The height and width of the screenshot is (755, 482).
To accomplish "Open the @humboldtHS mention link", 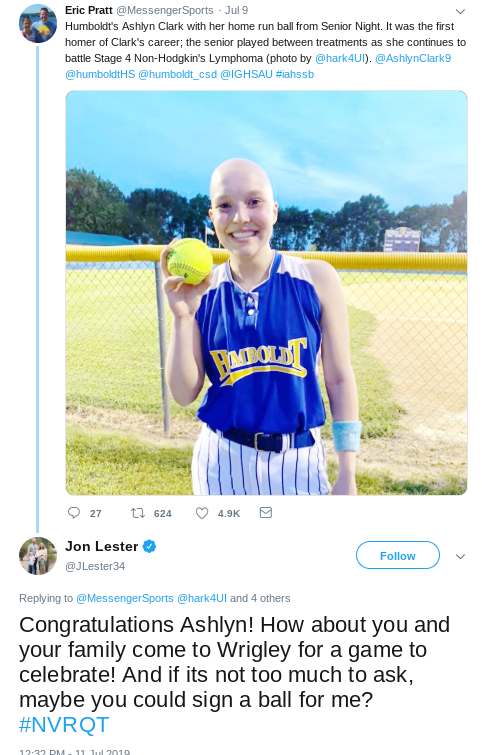I will 100,74.
